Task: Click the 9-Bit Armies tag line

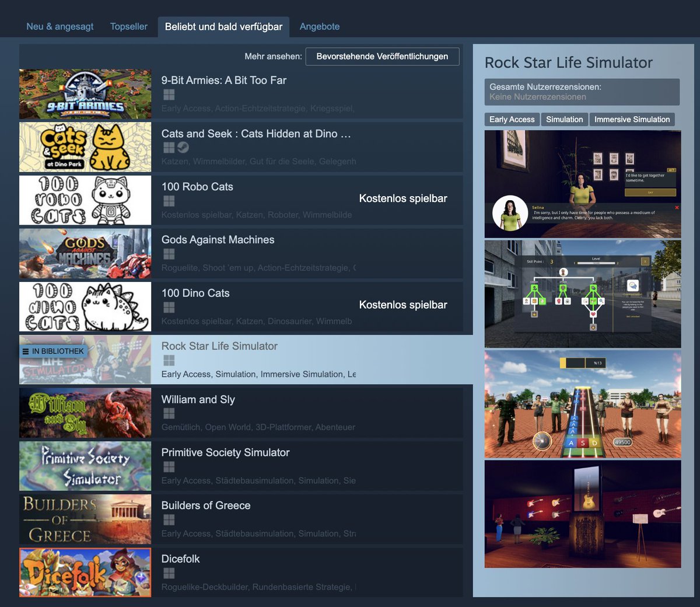Action: (258, 109)
